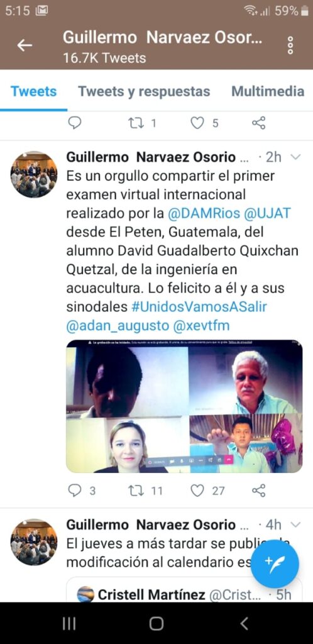Reply to the top partially visible tweet
This screenshot has width=313, height=644.
pos(75,123)
